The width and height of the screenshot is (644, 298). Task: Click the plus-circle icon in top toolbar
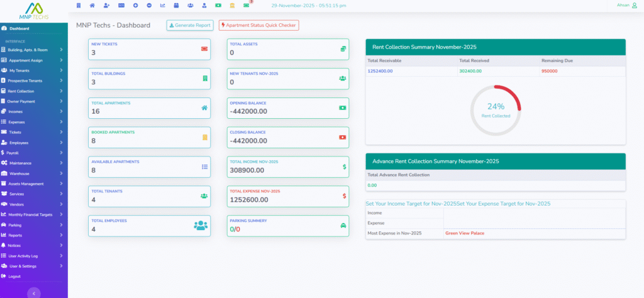point(136,5)
